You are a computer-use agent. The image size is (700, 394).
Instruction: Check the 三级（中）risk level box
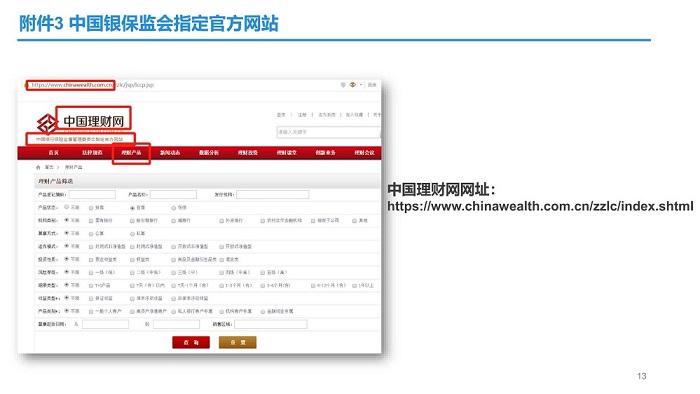click(174, 273)
